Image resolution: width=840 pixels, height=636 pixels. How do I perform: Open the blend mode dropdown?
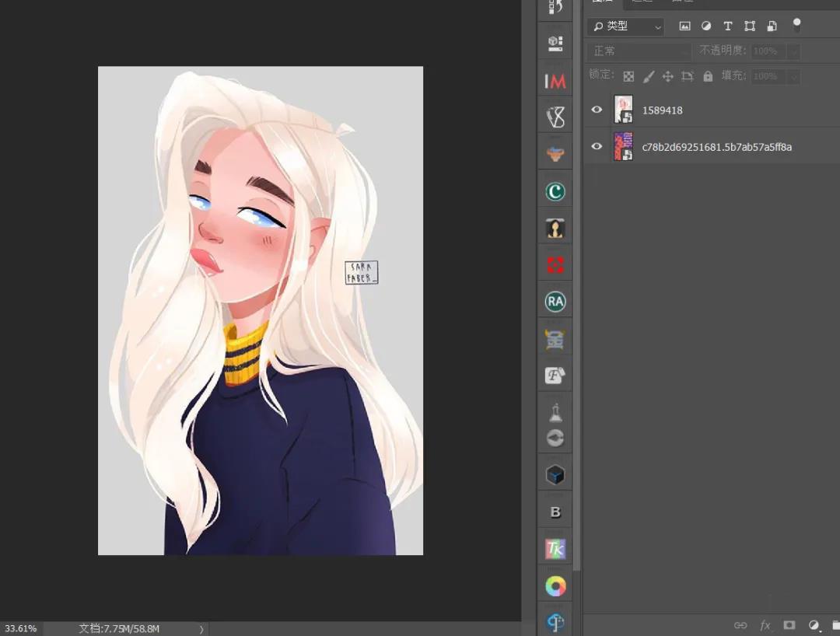point(638,51)
